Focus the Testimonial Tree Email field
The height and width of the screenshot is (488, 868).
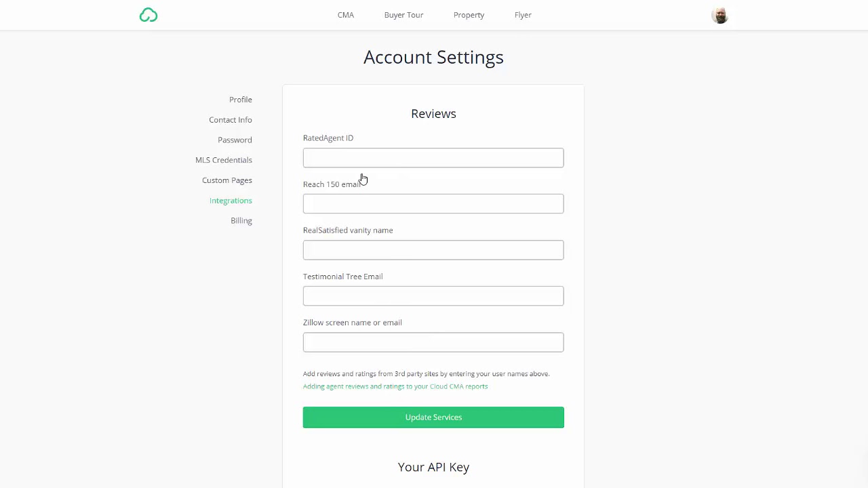pos(433,296)
